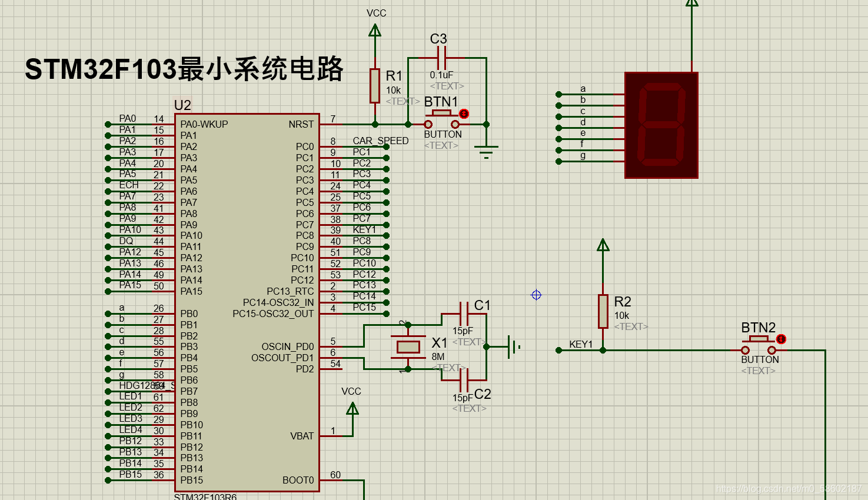Image resolution: width=868 pixels, height=500 pixels.
Task: Click the STM32F103 title text
Action: tap(185, 68)
